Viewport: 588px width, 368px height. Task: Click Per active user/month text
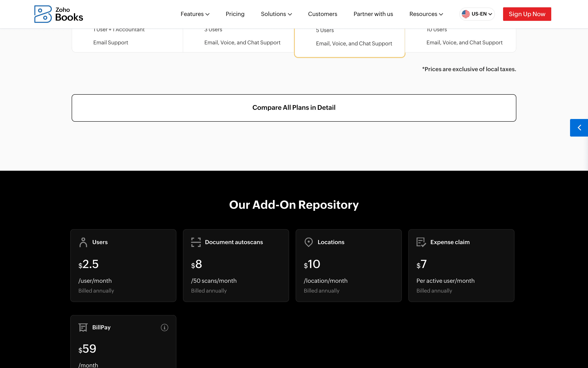click(x=445, y=281)
